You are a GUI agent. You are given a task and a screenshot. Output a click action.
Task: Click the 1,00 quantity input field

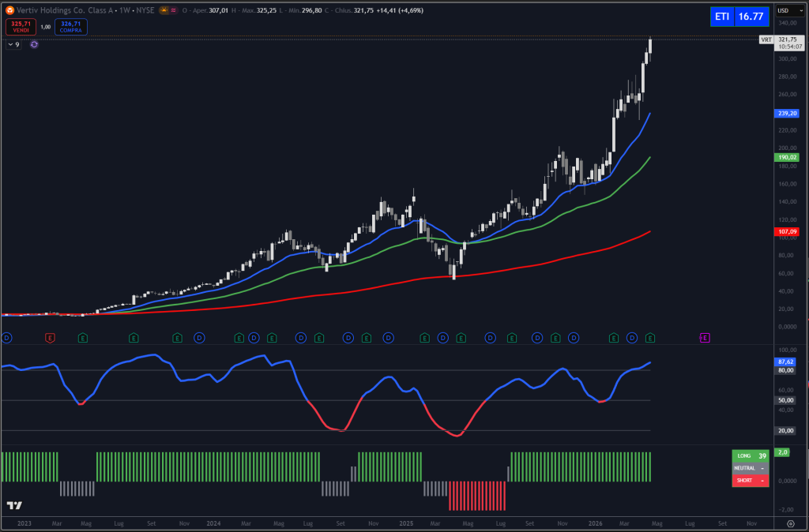point(45,26)
